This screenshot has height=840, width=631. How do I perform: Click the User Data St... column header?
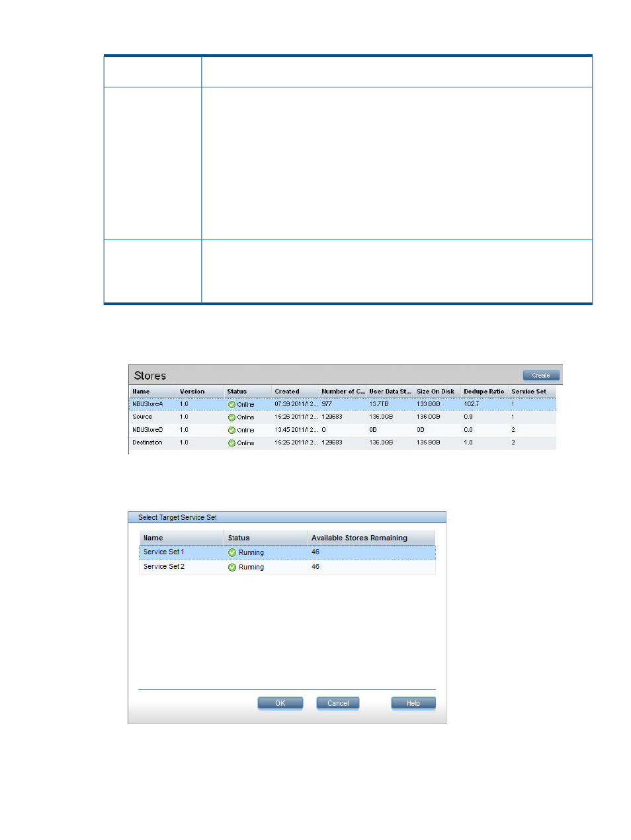pos(390,392)
